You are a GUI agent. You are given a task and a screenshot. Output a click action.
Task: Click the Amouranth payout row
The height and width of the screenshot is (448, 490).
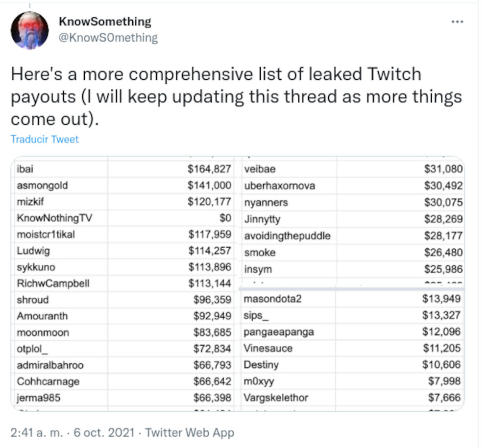pos(122,316)
